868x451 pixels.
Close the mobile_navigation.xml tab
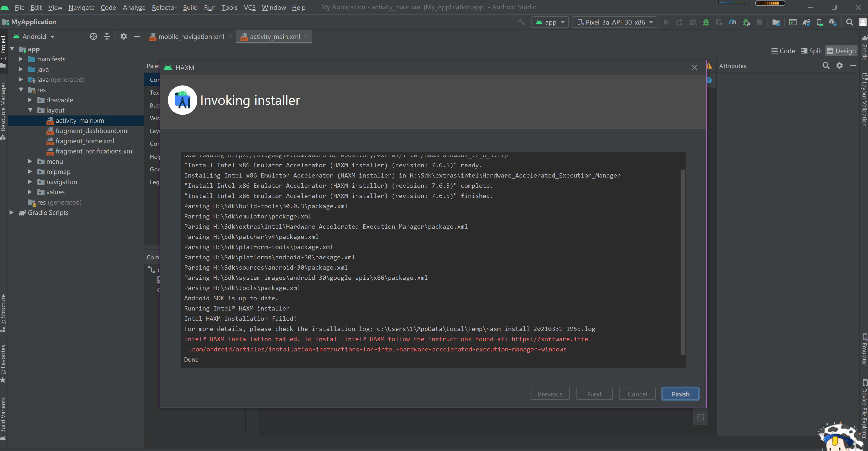pyautogui.click(x=230, y=36)
